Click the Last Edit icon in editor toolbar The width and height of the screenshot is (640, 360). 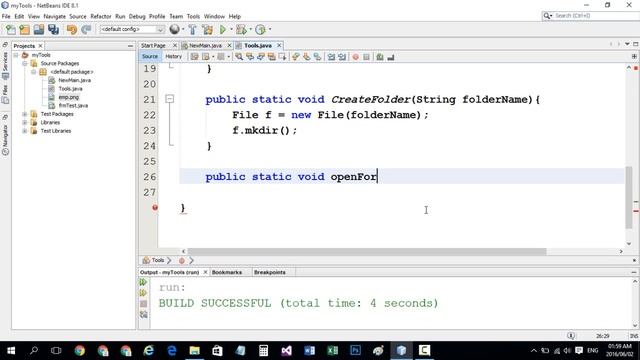(x=195, y=57)
